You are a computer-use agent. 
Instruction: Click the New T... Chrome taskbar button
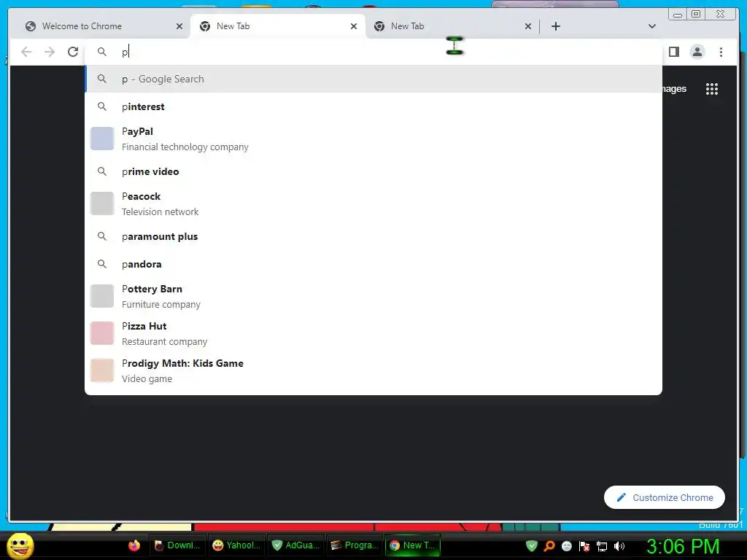[413, 545]
